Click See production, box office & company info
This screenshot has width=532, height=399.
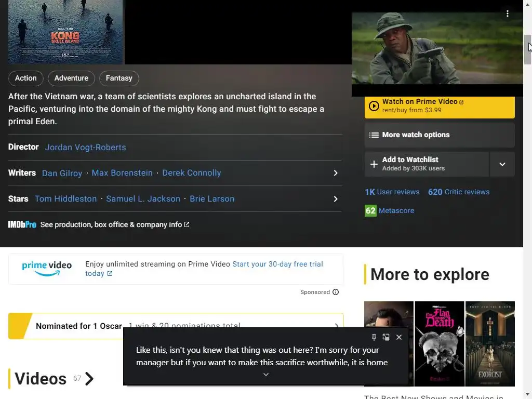pos(115,224)
